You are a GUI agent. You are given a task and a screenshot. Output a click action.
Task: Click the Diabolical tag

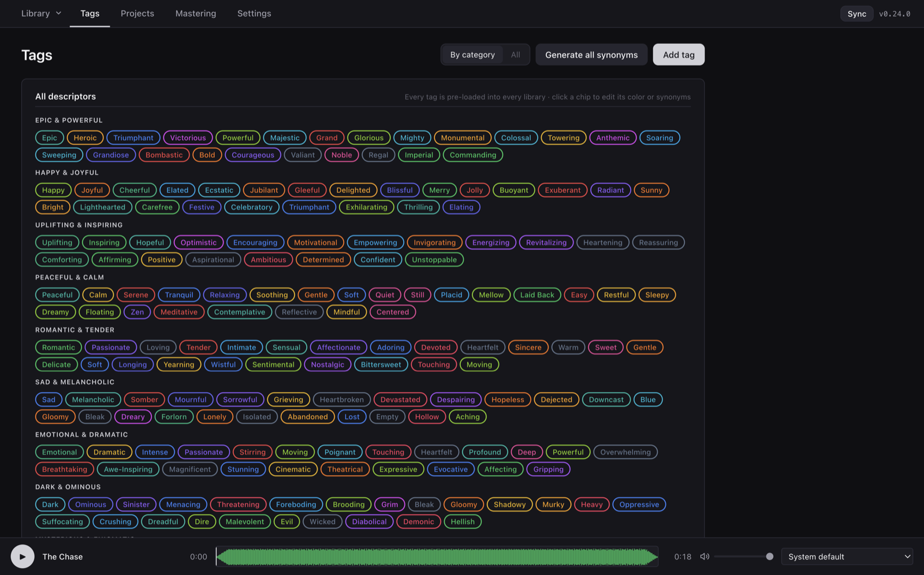370,522
